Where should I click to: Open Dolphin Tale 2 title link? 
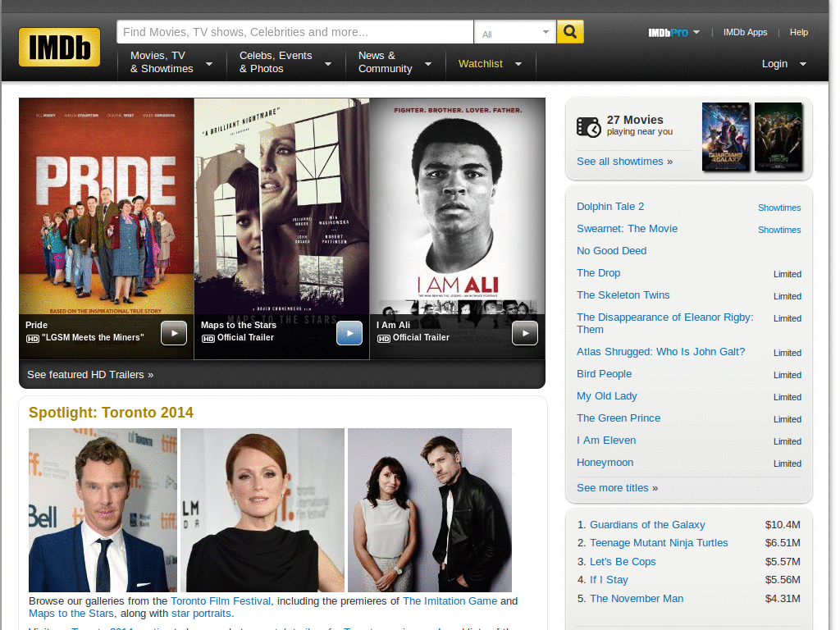(x=610, y=206)
